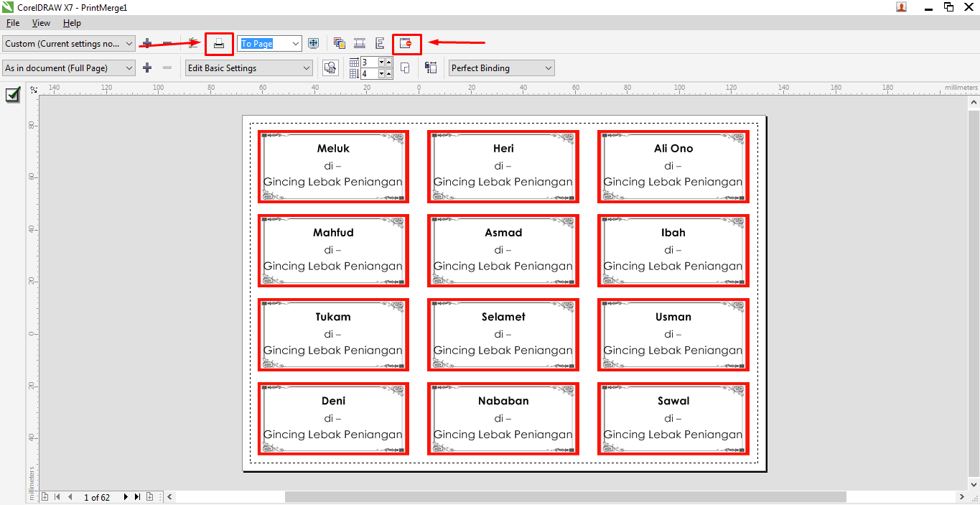The image size is (980, 505).
Task: Close the Print Preview window
Action: click(406, 43)
